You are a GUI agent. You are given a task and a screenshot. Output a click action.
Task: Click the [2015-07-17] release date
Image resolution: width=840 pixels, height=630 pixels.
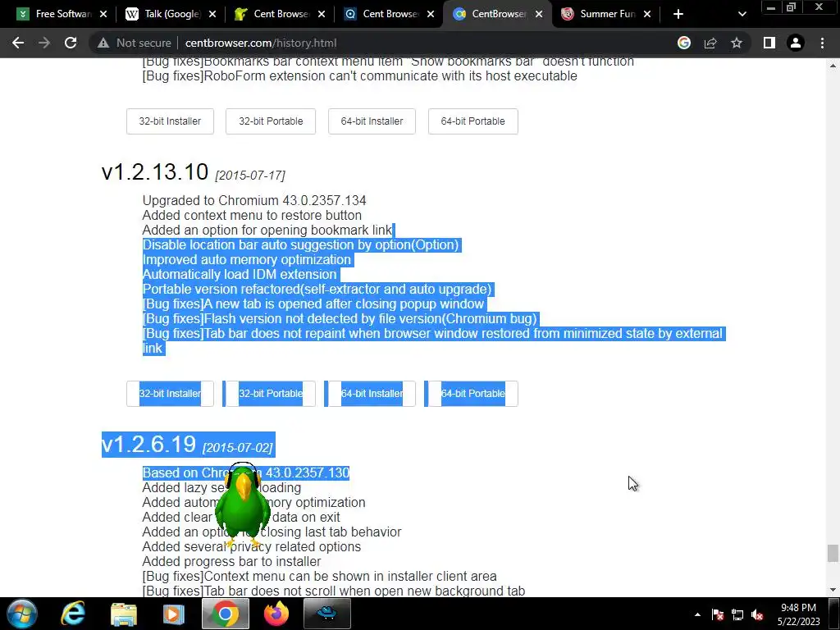[250, 176]
